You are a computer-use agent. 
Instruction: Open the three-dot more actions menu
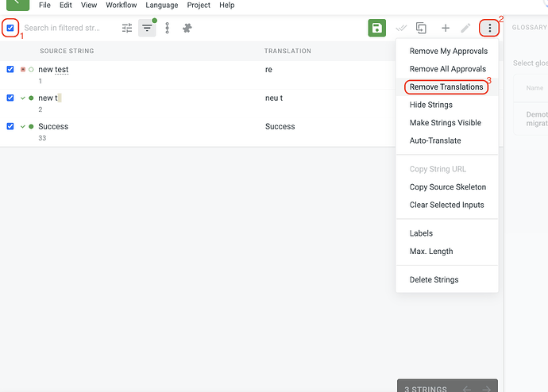[x=490, y=28]
